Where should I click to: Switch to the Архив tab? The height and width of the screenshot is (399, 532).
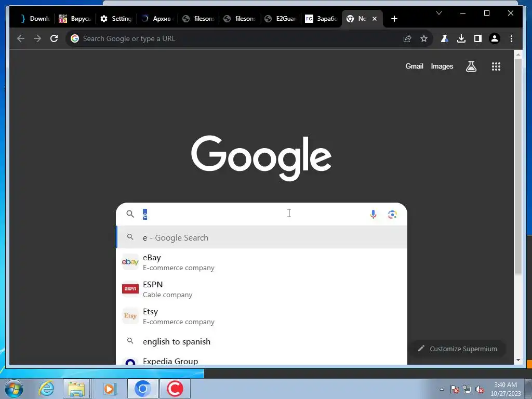click(x=157, y=19)
